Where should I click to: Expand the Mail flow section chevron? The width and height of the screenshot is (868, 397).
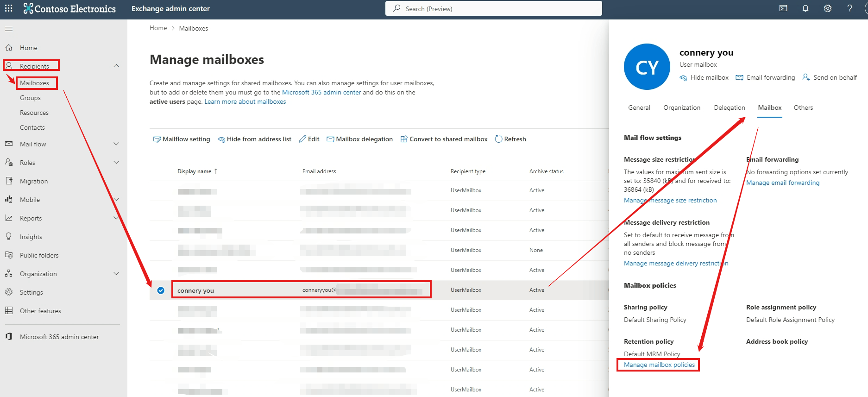point(116,144)
